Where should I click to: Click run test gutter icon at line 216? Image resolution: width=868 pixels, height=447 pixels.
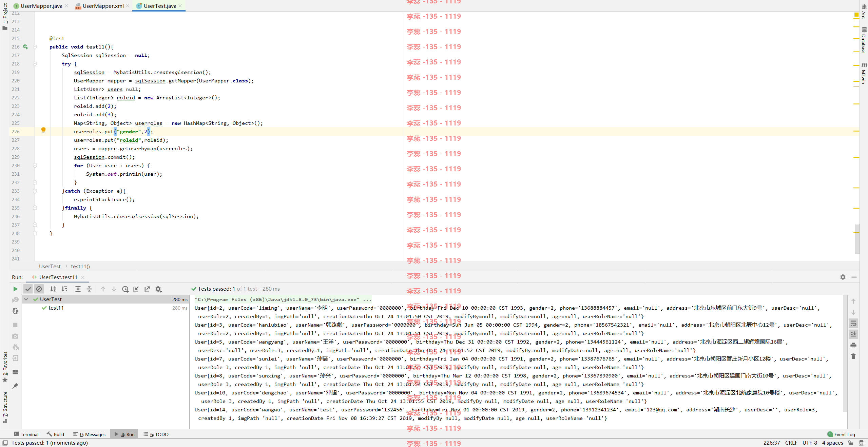(25, 47)
